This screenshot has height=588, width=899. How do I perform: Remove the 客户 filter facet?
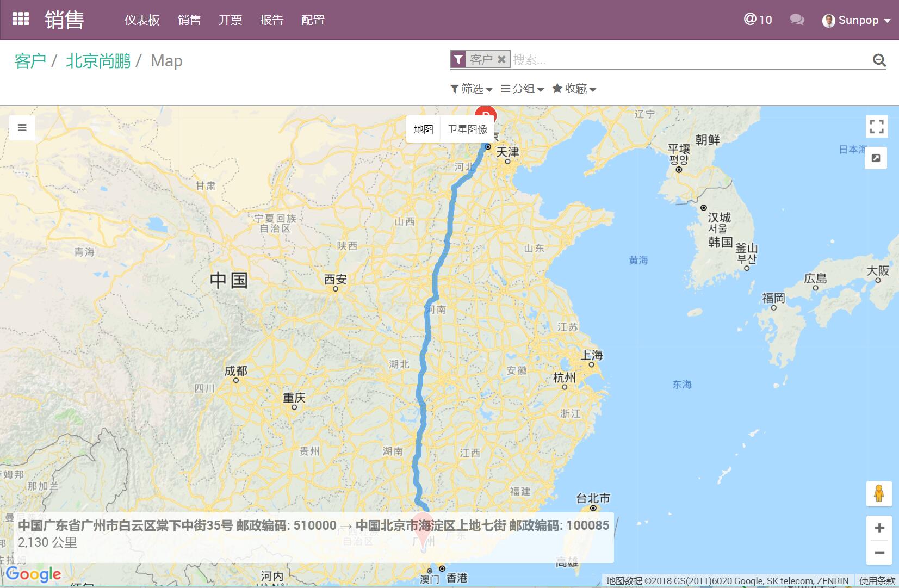click(x=501, y=59)
